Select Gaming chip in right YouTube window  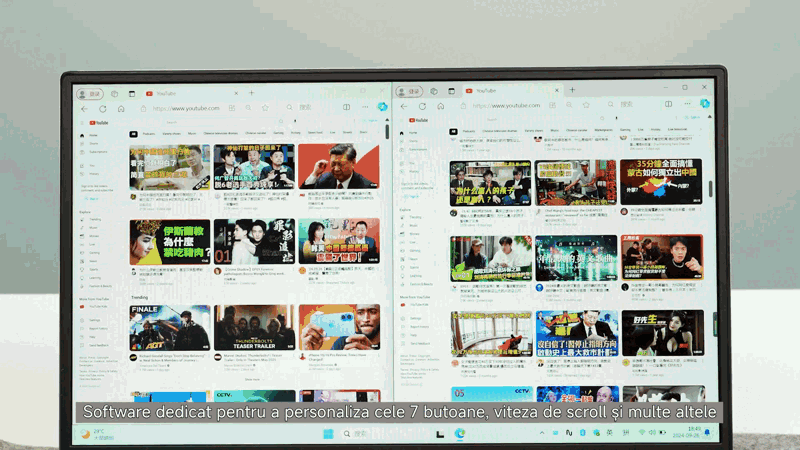(x=625, y=130)
